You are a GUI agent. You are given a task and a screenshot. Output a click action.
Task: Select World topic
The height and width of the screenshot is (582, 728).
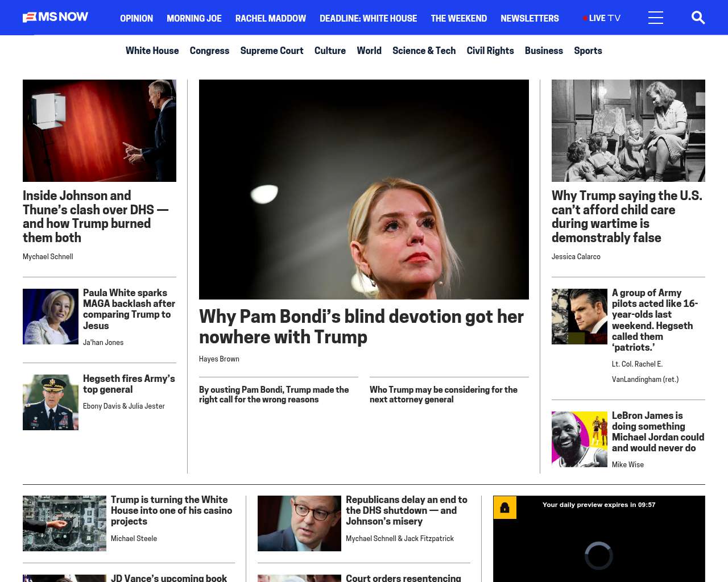[x=369, y=51]
